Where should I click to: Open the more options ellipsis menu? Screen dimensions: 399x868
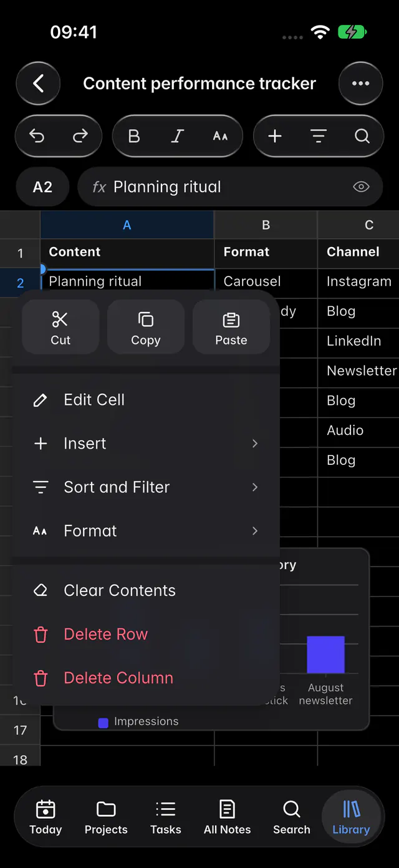click(x=360, y=84)
